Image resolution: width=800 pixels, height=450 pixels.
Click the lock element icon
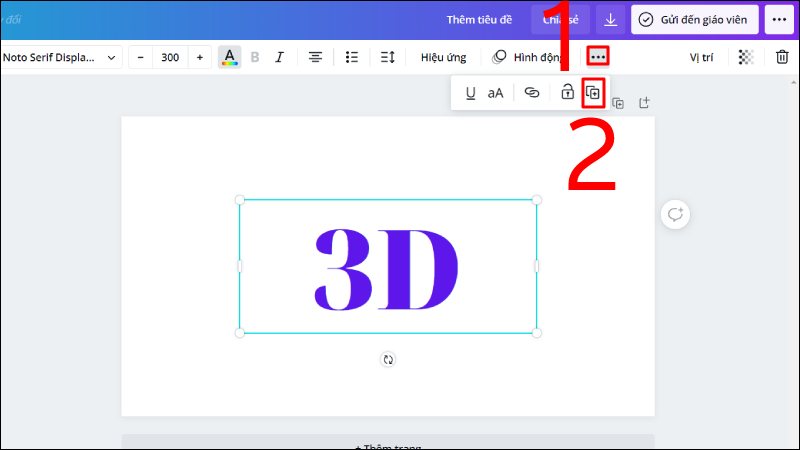coord(567,93)
